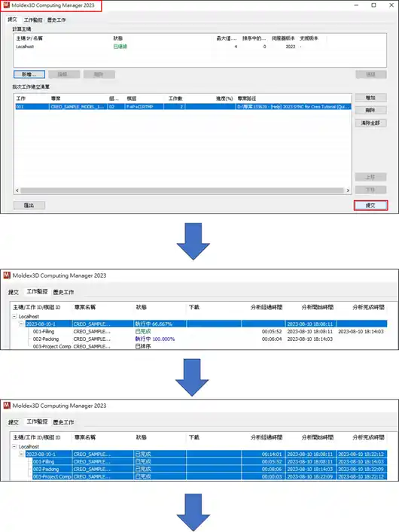The image size is (399, 532).
Task: Select 001-Filling row in the all-completed window
Action: (x=209, y=461)
